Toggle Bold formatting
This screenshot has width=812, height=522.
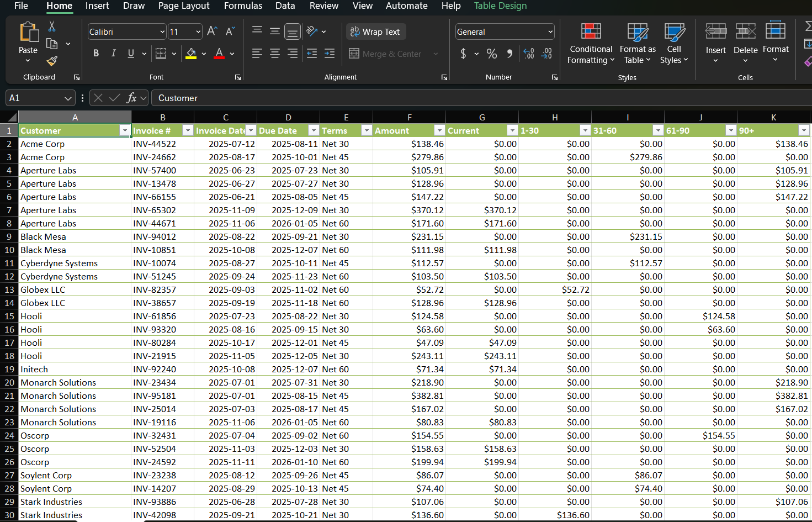click(96, 53)
